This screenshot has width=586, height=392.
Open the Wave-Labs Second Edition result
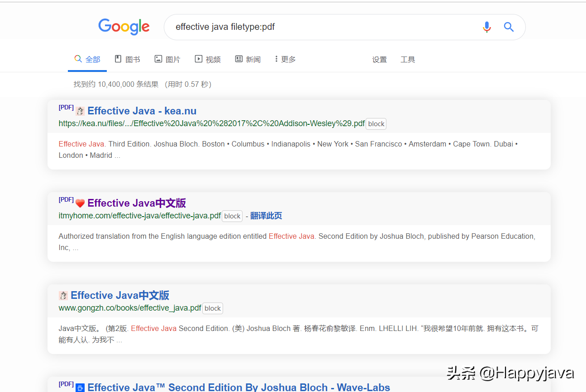click(x=238, y=387)
